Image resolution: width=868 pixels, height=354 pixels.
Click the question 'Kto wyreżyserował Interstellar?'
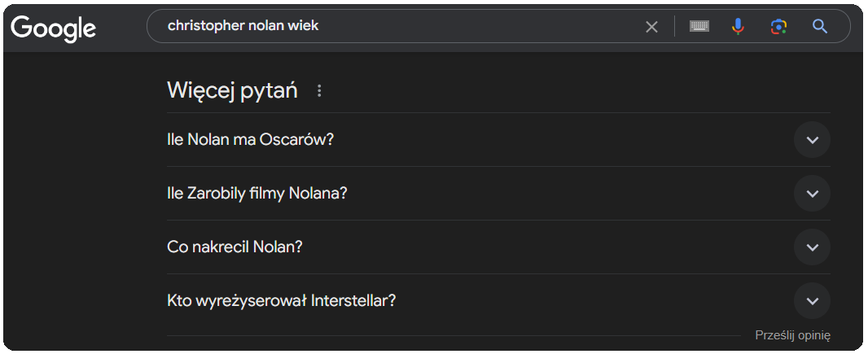pyautogui.click(x=281, y=301)
